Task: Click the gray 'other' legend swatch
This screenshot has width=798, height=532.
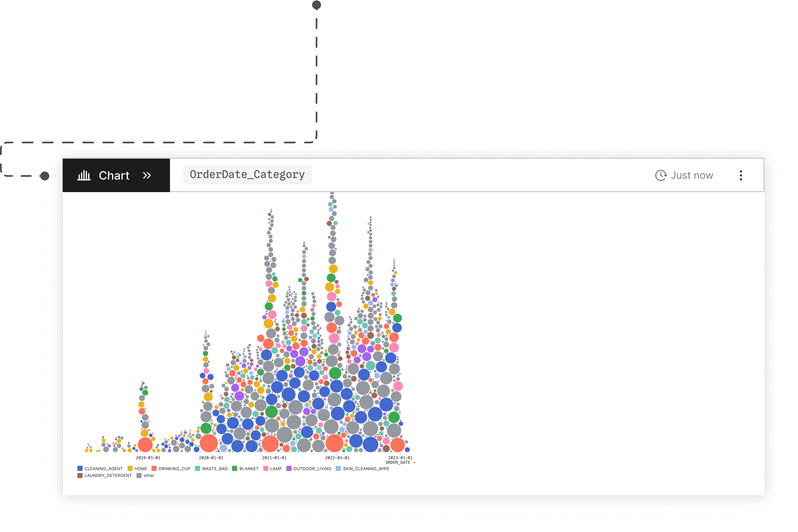Action: tap(139, 475)
